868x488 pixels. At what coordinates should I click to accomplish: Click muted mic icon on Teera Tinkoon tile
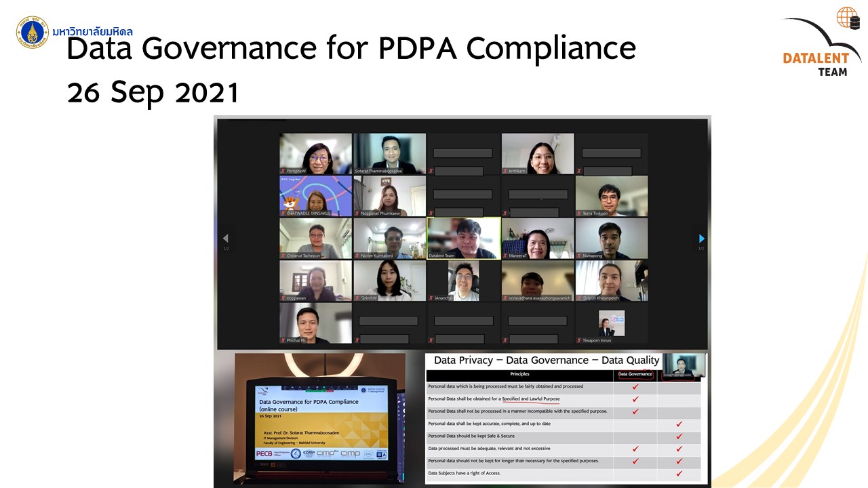(579, 213)
